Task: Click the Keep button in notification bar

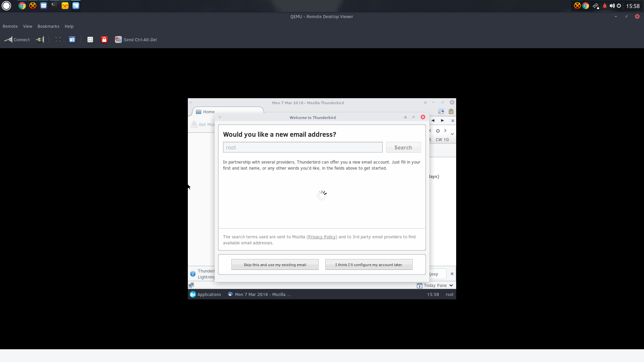Action: point(437,274)
